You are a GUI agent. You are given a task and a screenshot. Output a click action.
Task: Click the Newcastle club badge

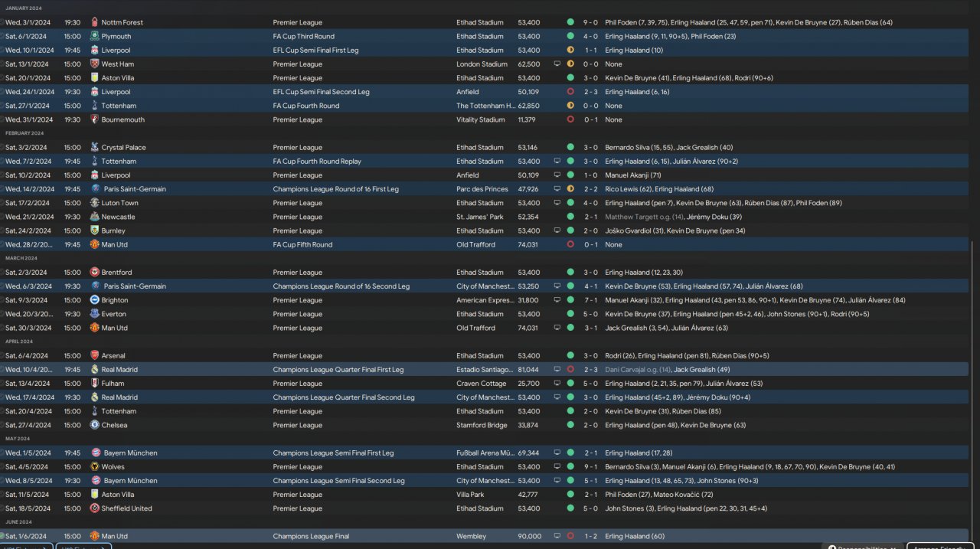click(x=95, y=217)
